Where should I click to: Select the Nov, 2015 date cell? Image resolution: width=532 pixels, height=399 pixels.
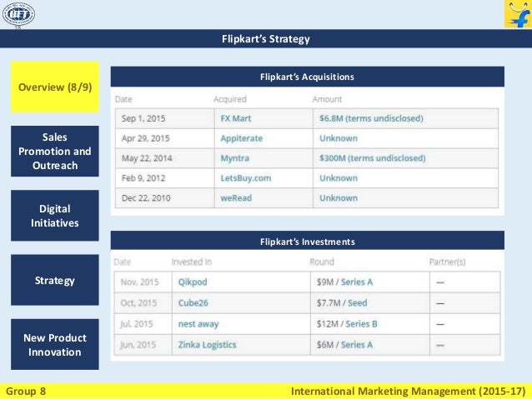[x=143, y=282]
